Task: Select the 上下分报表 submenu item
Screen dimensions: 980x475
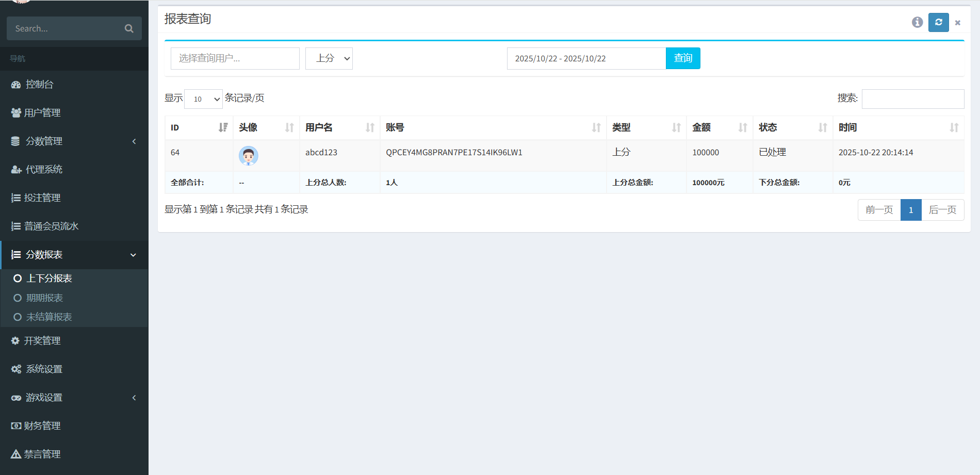Action: (x=49, y=279)
